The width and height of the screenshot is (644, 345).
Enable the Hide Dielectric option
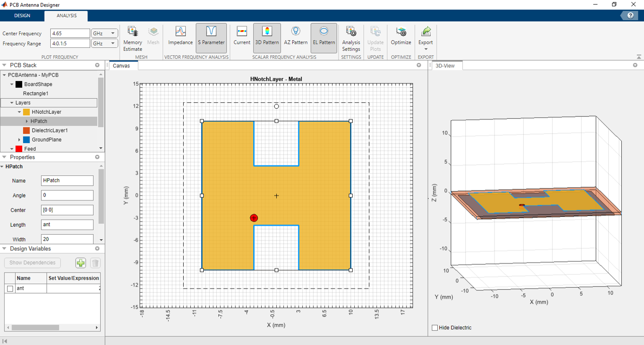[435, 327]
